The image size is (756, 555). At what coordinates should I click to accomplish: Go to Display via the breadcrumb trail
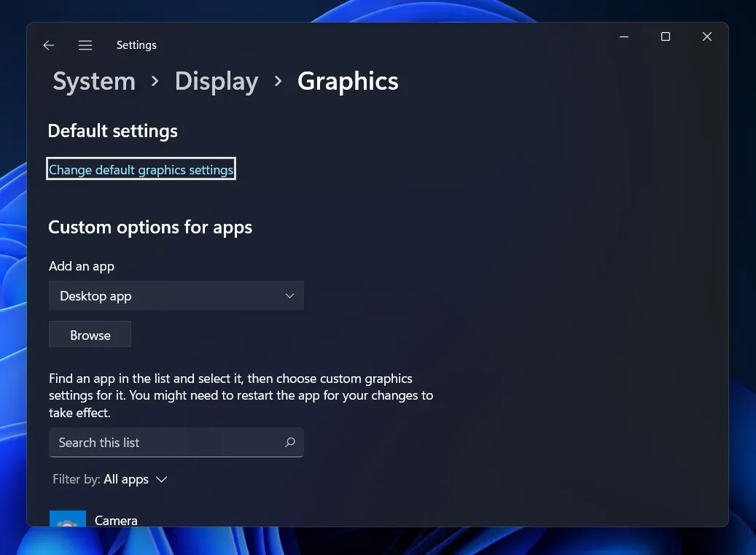tap(216, 82)
